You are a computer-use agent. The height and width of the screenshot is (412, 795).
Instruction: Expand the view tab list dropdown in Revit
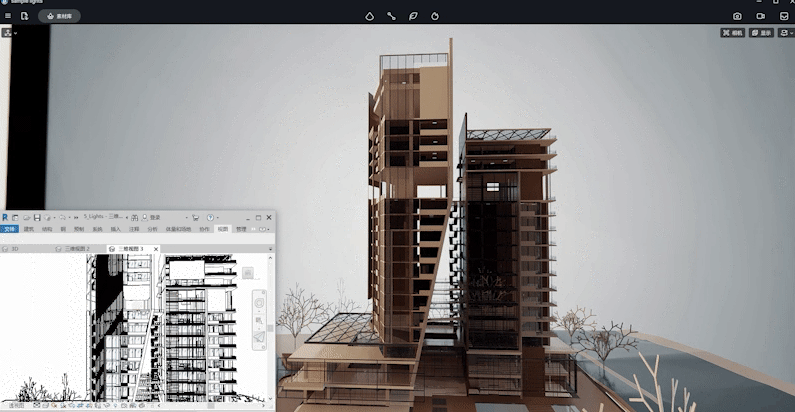click(270, 249)
